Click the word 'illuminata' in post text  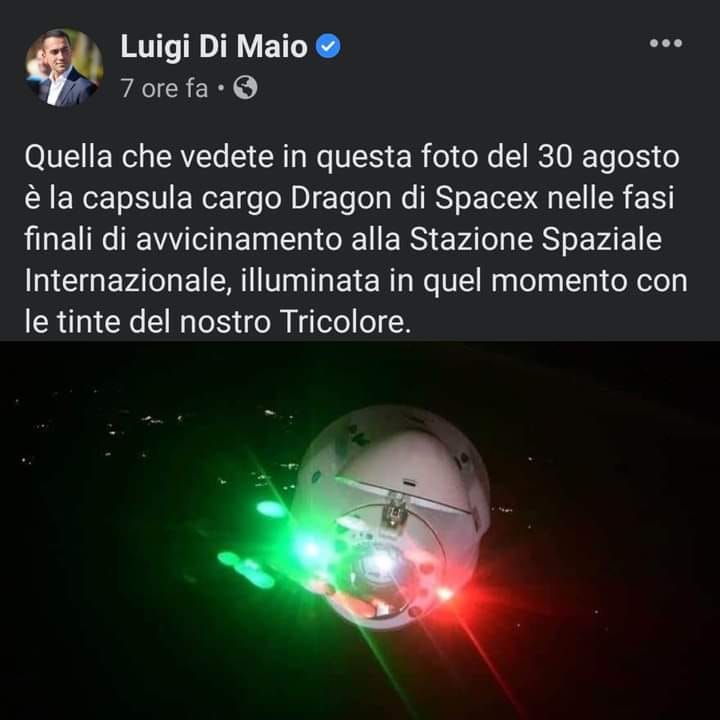coord(310,281)
